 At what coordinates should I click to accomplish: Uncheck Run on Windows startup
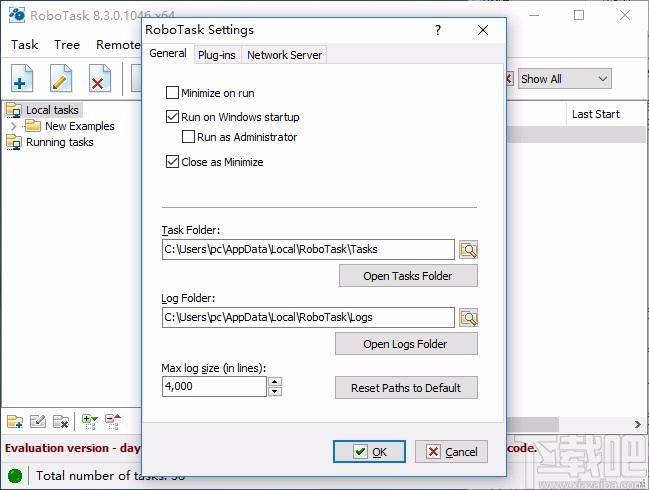pos(172,117)
